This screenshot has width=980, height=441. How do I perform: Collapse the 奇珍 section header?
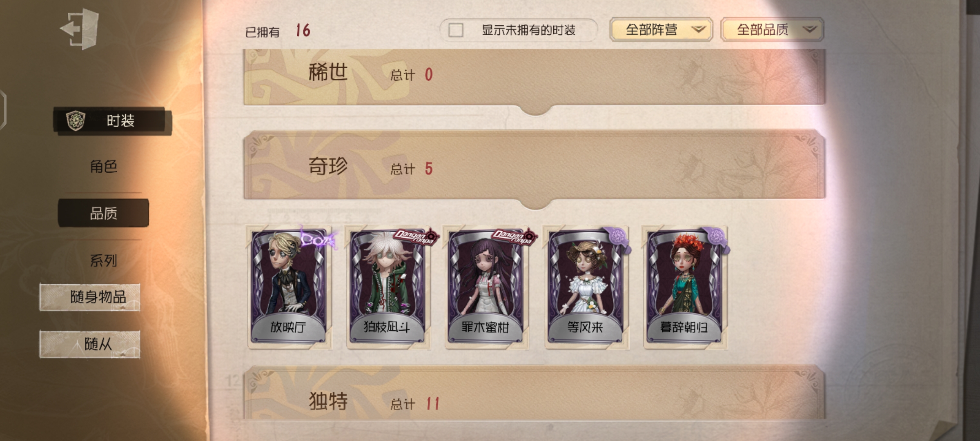[x=535, y=166]
